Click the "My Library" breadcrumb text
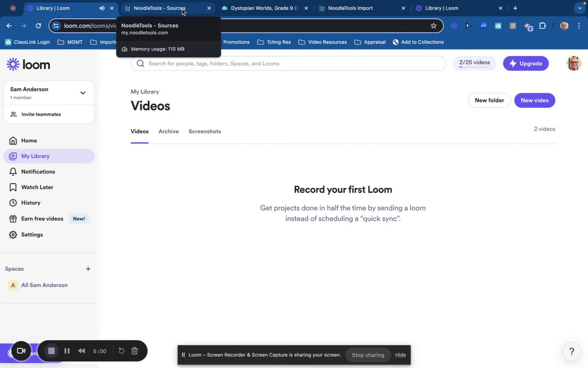This screenshot has width=588, height=368. pos(145,92)
